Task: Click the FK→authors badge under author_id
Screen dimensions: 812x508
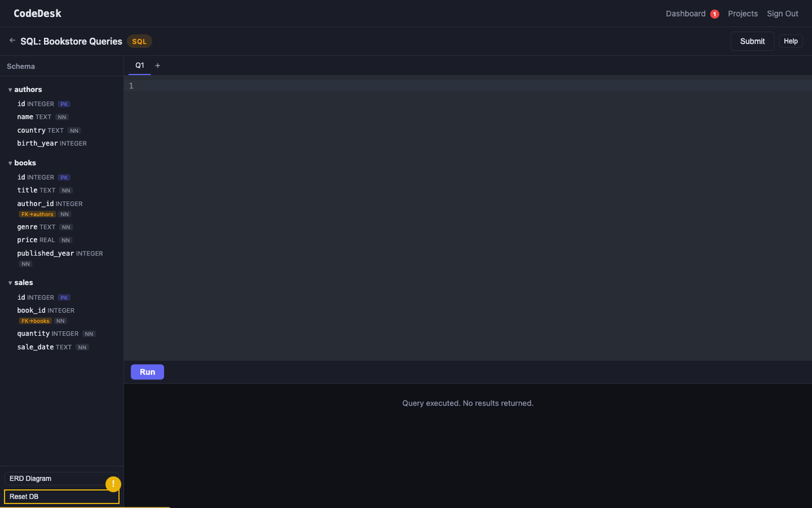Action: [x=37, y=214]
